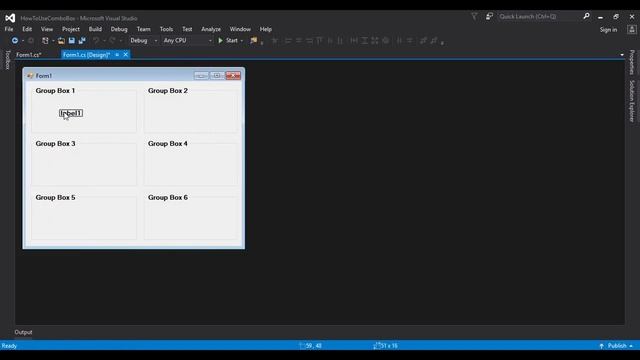Click the Save All icon

pos(82,40)
